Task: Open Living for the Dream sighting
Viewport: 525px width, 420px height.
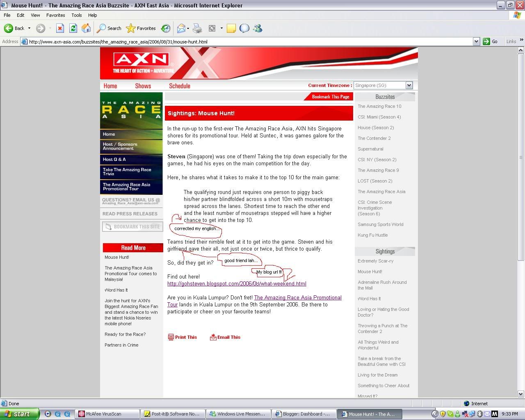Action: point(377,375)
